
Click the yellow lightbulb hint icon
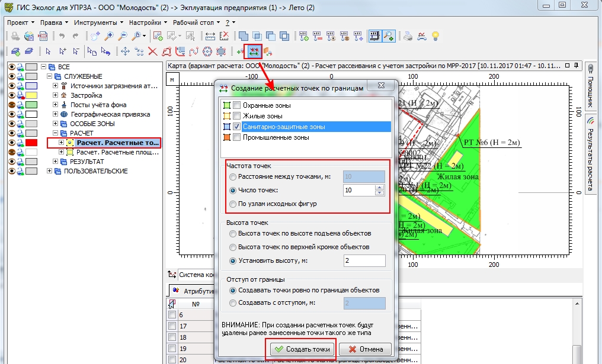pos(435,36)
